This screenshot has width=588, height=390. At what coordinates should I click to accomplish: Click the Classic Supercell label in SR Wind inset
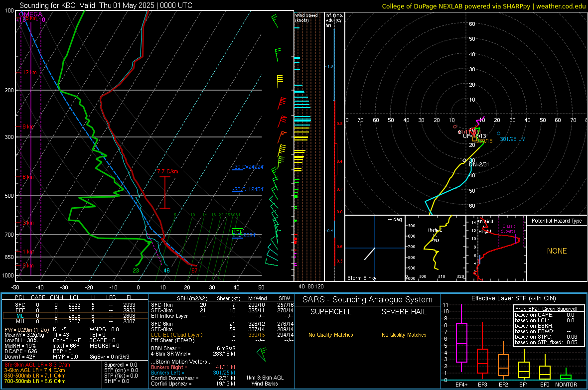point(509,229)
